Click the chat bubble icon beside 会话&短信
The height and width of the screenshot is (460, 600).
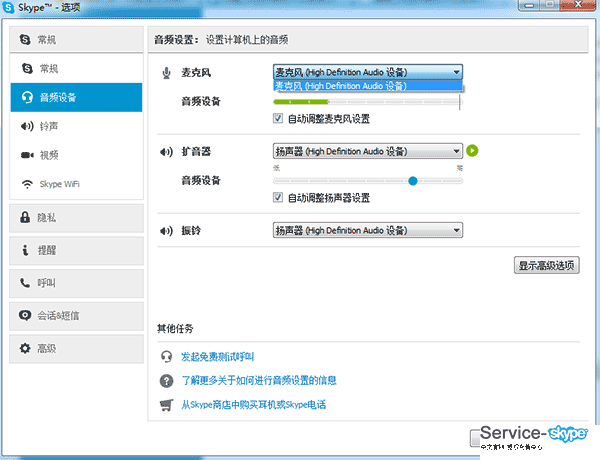(25, 315)
